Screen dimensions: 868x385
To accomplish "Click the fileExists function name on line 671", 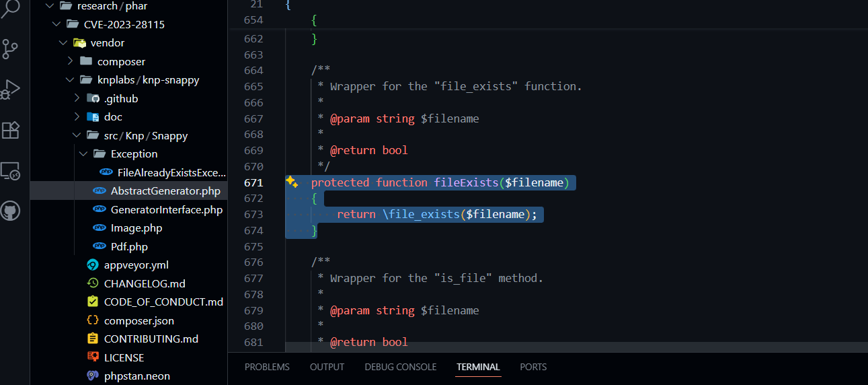I will pyautogui.click(x=465, y=182).
